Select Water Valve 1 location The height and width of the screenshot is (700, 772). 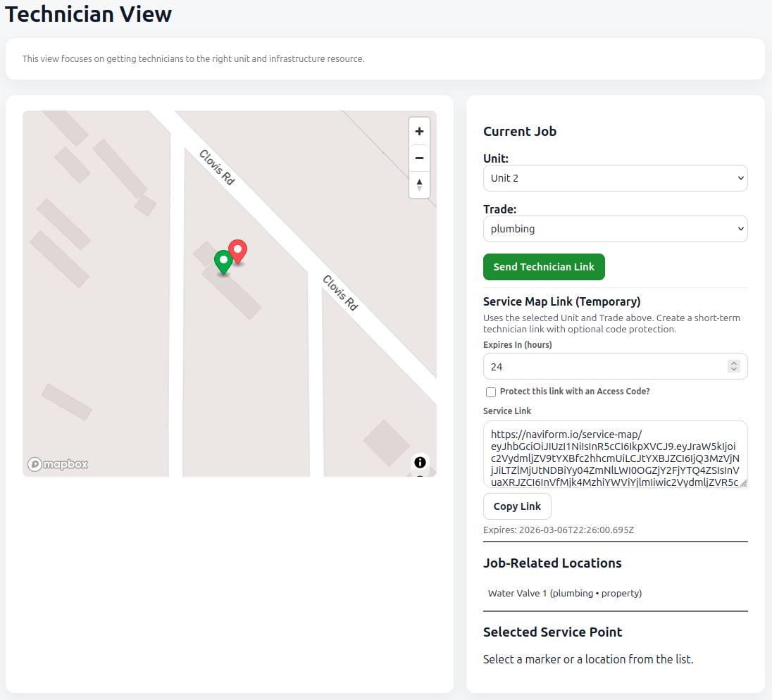point(564,593)
